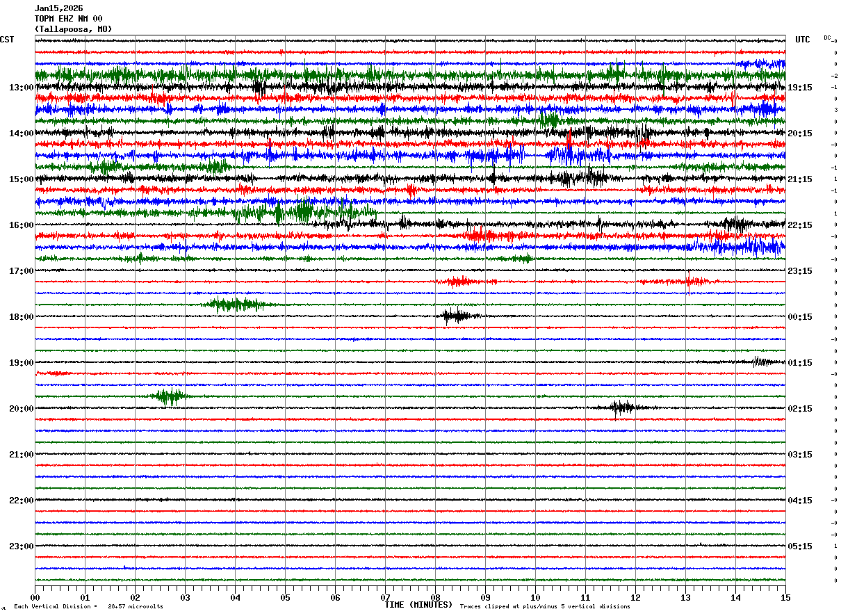Click minute 09 on the time axis
Screen dimensions: 841x616
(x=485, y=597)
